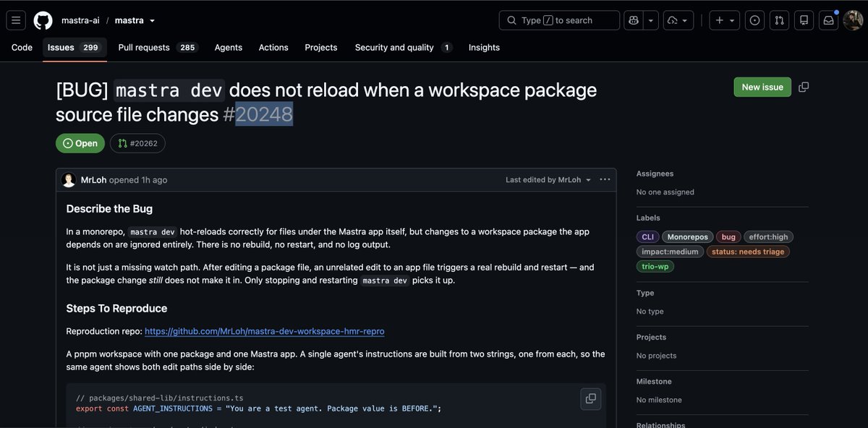The height and width of the screenshot is (428, 868).
Task: Switch to the Issues tab
Action: pyautogui.click(x=75, y=48)
